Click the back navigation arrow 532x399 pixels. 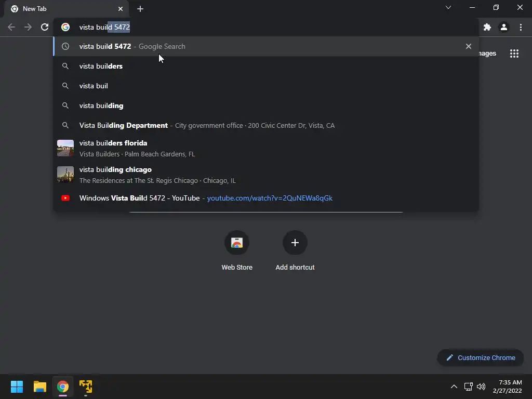(x=11, y=27)
